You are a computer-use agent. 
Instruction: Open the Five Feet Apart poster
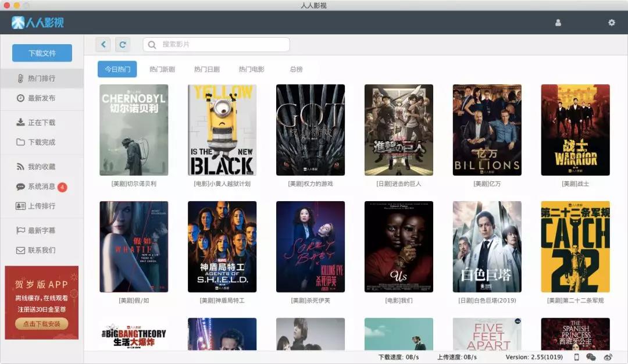487,334
